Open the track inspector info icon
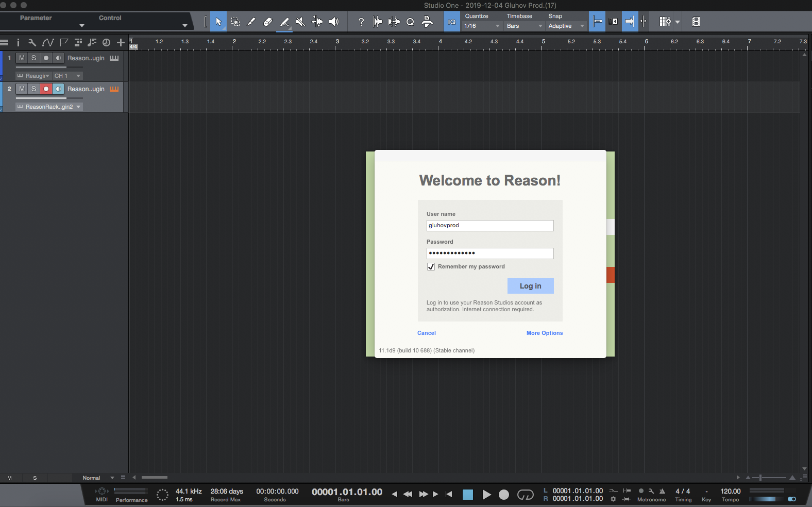The height and width of the screenshot is (507, 812). point(18,42)
